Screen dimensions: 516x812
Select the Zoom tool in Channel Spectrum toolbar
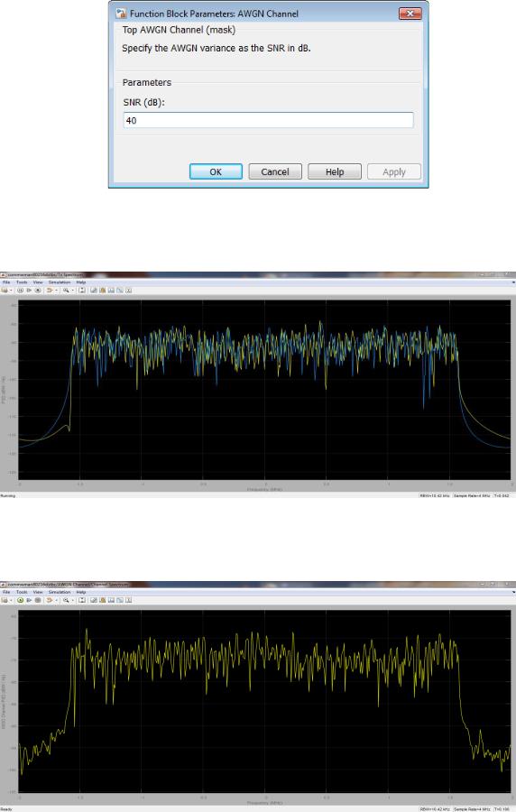(66, 600)
